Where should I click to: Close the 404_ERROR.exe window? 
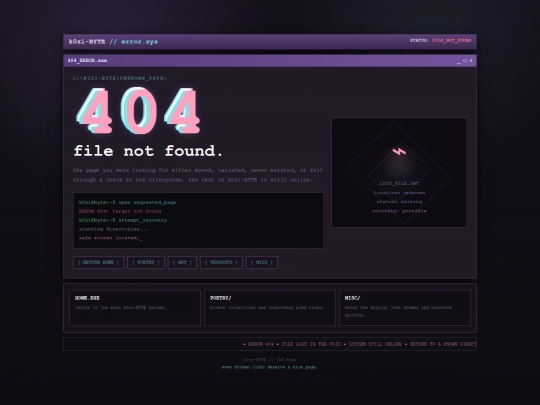click(471, 61)
